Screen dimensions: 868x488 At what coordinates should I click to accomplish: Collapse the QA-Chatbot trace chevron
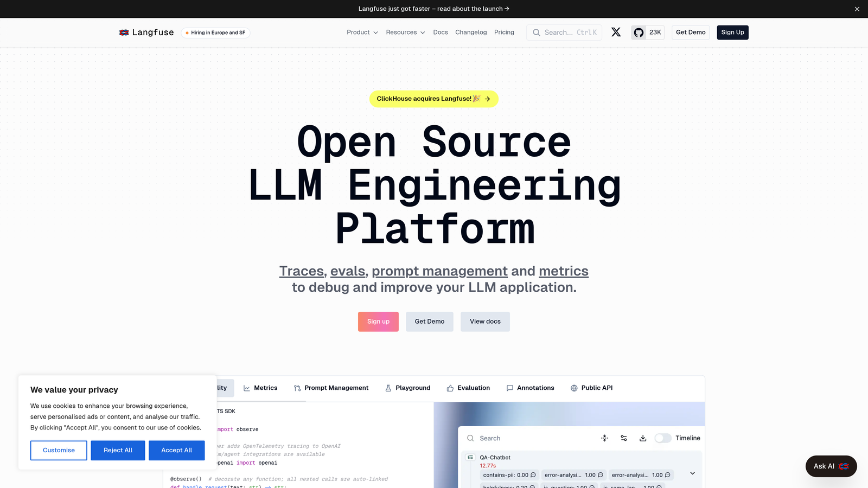[692, 473]
